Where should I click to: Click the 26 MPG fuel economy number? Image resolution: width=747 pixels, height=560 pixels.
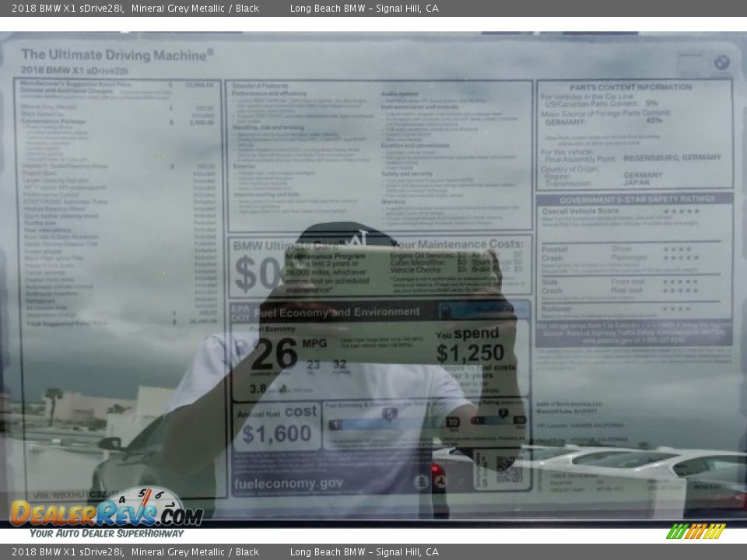(275, 354)
